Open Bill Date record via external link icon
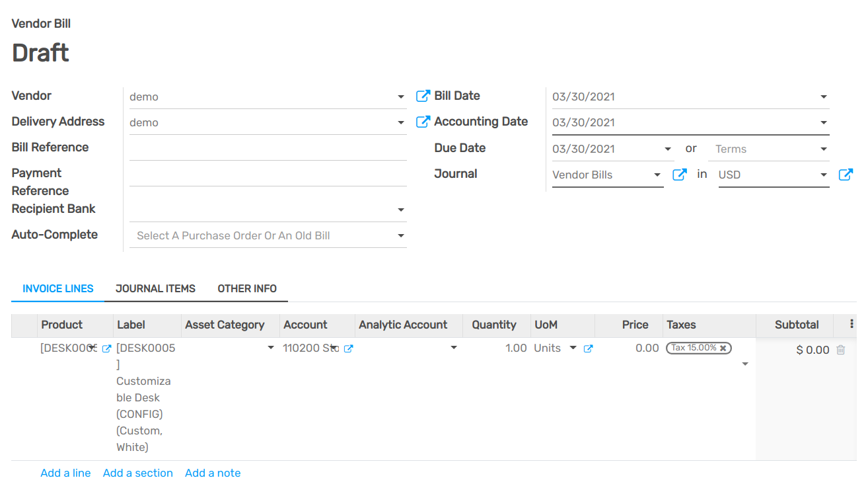This screenshot has height=486, width=868. coord(422,95)
